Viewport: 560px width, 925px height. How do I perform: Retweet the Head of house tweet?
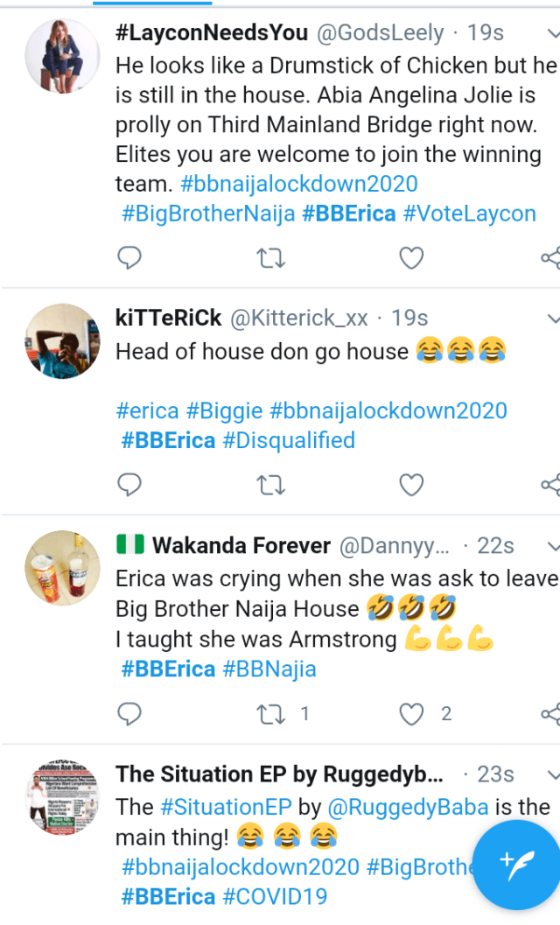[x=271, y=486]
